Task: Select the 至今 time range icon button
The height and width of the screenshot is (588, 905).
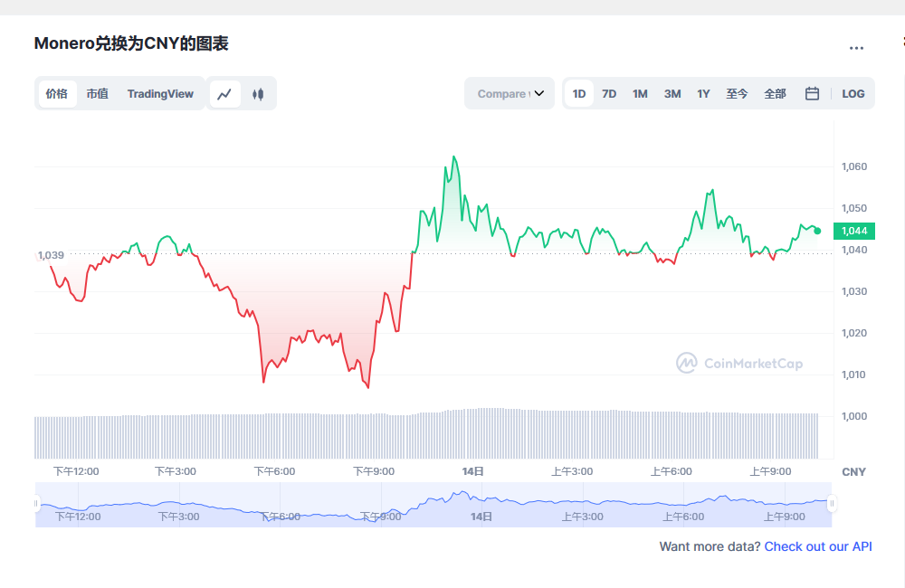Action: (737, 93)
